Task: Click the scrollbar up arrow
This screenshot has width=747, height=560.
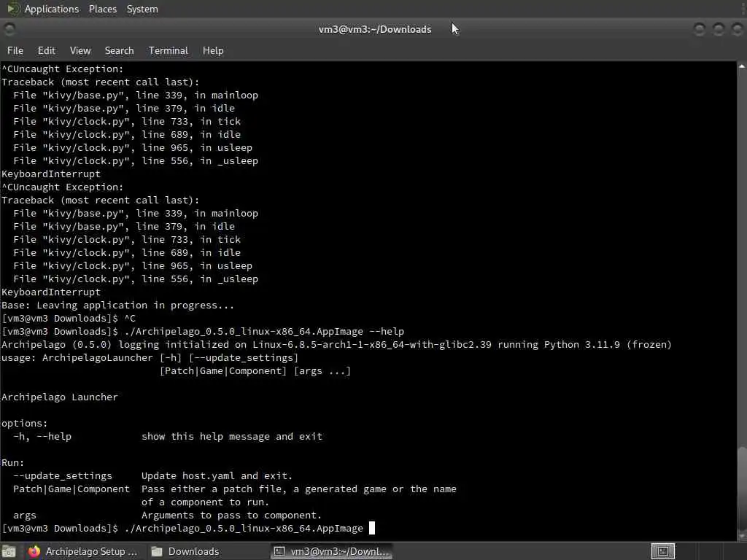Action: 742,66
